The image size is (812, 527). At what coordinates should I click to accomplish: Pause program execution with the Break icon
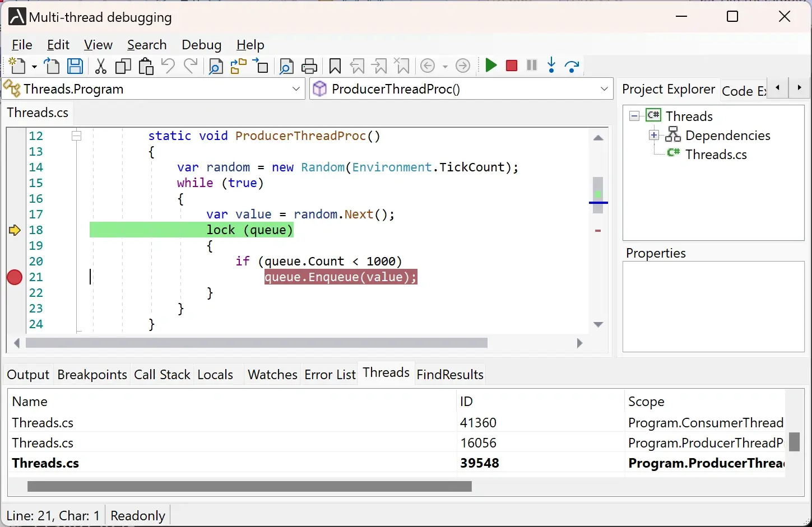point(531,66)
